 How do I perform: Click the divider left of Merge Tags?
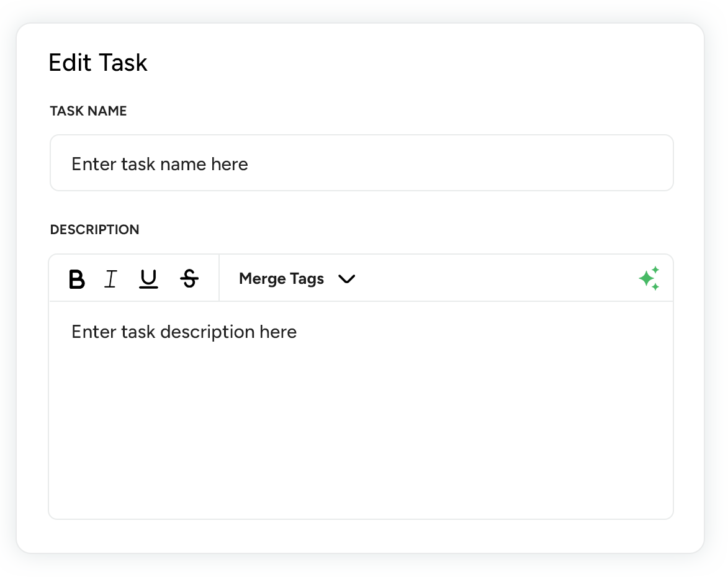click(x=219, y=278)
